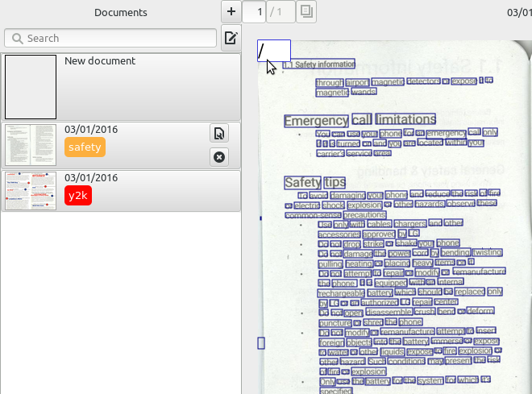Click the search magnifier icon
This screenshot has width=532, height=394.
coord(16,38)
